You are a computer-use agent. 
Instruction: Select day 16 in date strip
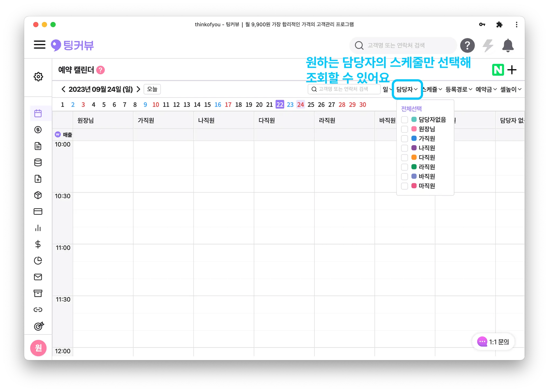click(x=218, y=105)
